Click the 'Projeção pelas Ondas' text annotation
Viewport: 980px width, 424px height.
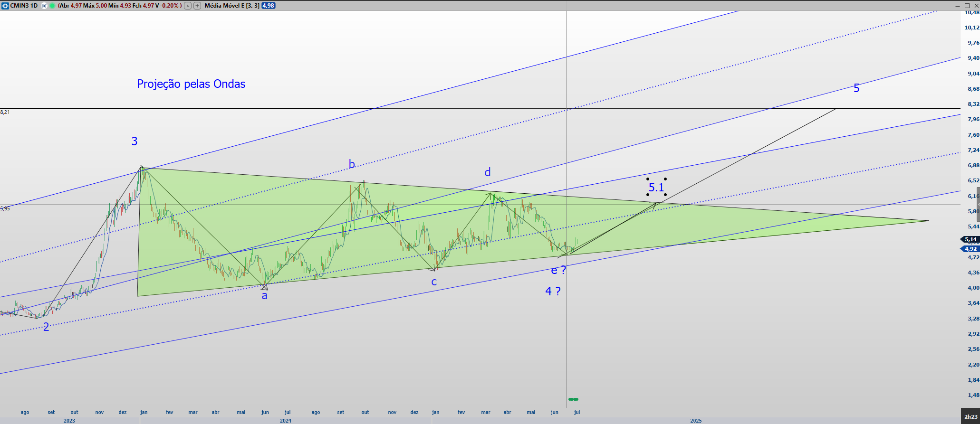click(191, 84)
